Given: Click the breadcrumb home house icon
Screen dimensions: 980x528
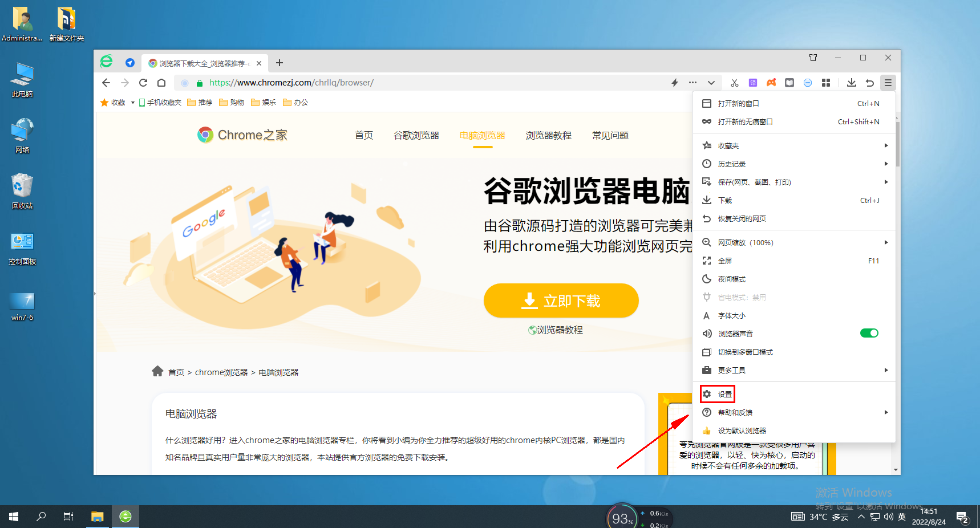Looking at the screenshot, I should pos(157,371).
